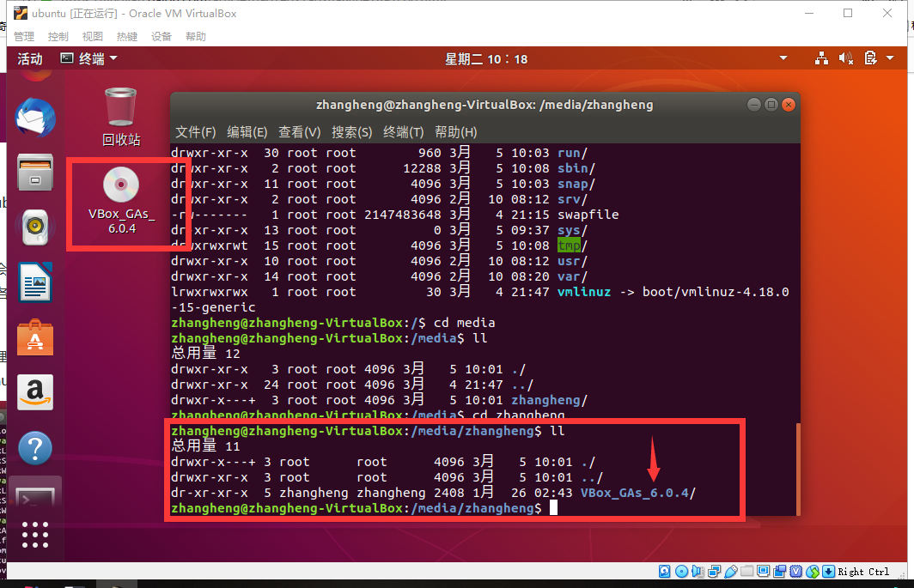Maximize the terminal window
Screen dimensions: 914x588
pos(771,105)
